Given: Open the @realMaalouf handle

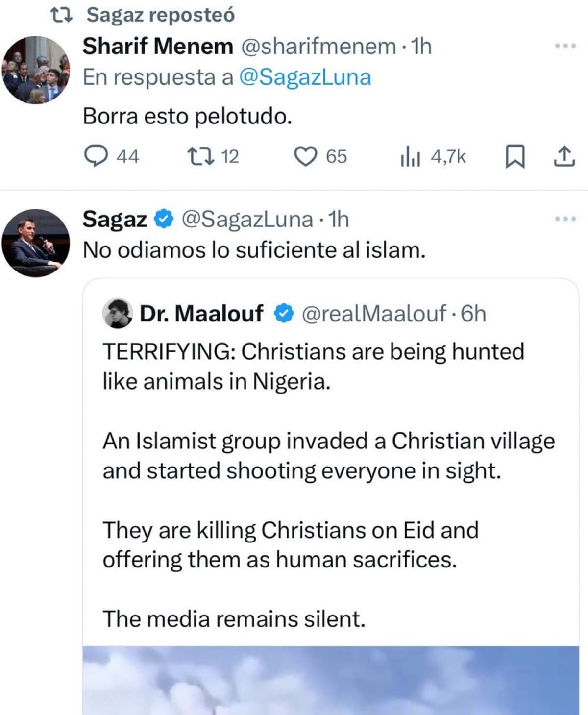Looking at the screenshot, I should point(374,314).
